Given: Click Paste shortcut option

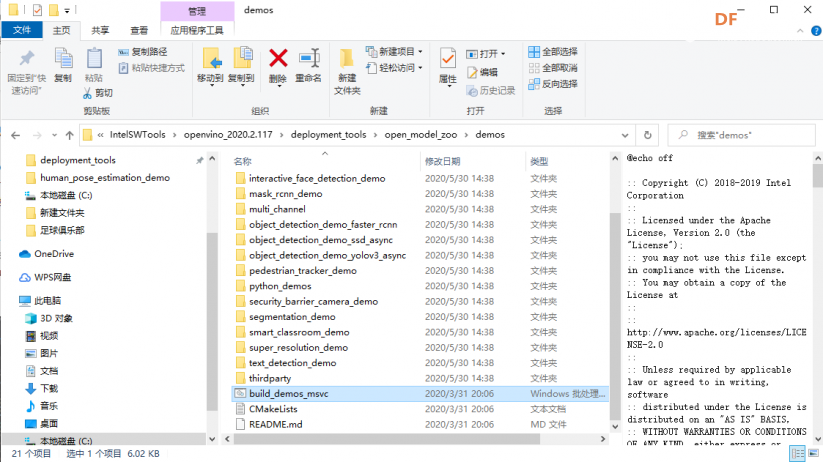Looking at the screenshot, I should pos(151,68).
